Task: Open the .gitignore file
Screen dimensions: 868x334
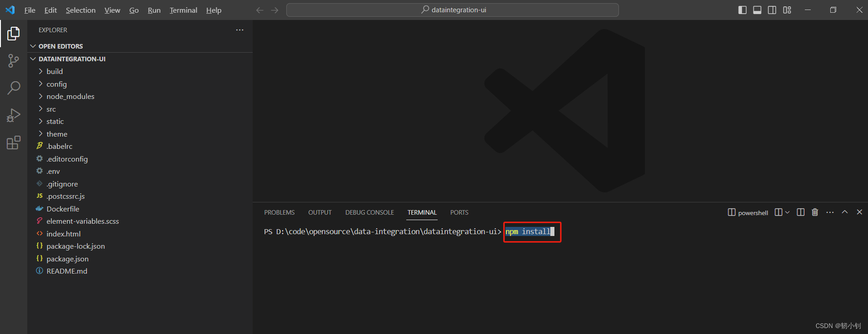Action: (x=141, y=184)
